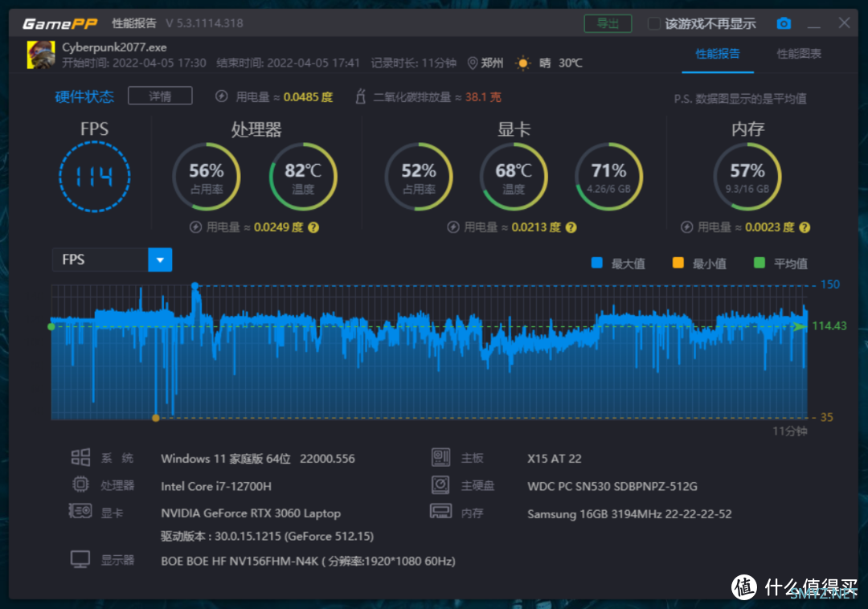Click the graphics card power lightning icon

click(x=452, y=227)
